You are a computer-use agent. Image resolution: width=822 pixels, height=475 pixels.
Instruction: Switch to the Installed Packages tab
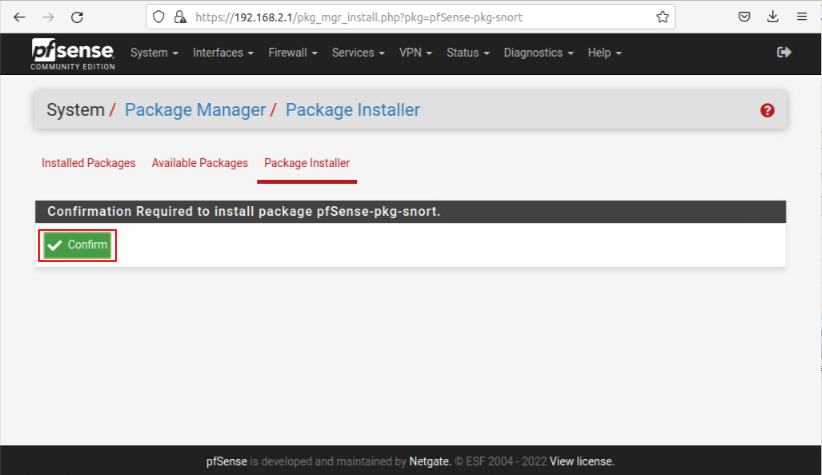pyautogui.click(x=88, y=163)
